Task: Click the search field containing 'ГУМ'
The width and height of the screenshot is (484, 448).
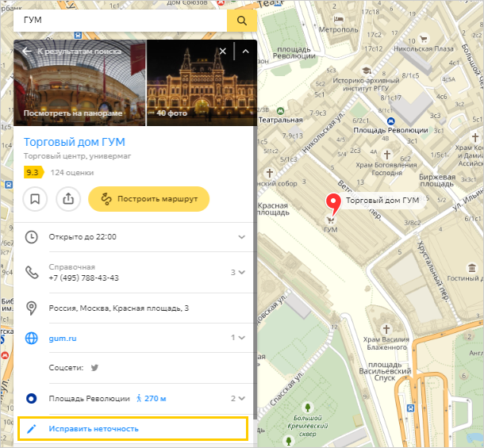Action: tap(119, 21)
